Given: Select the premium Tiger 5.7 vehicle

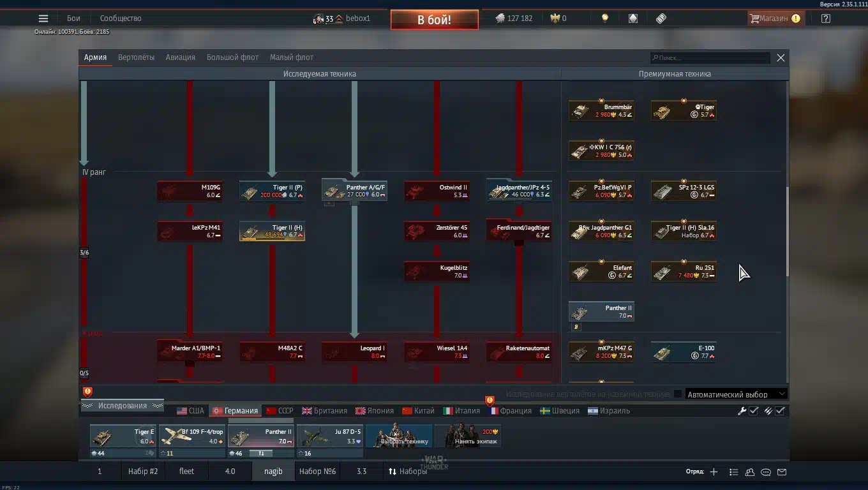Looking at the screenshot, I should click(x=684, y=110).
